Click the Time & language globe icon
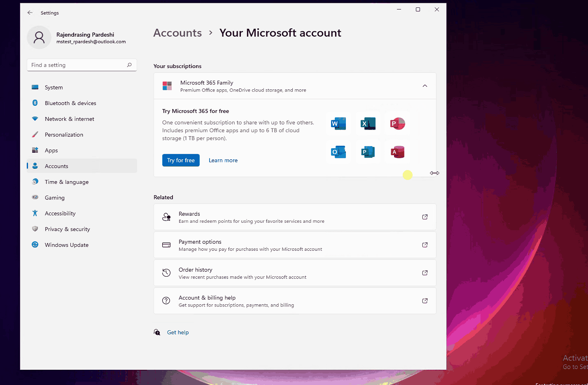 (35, 182)
